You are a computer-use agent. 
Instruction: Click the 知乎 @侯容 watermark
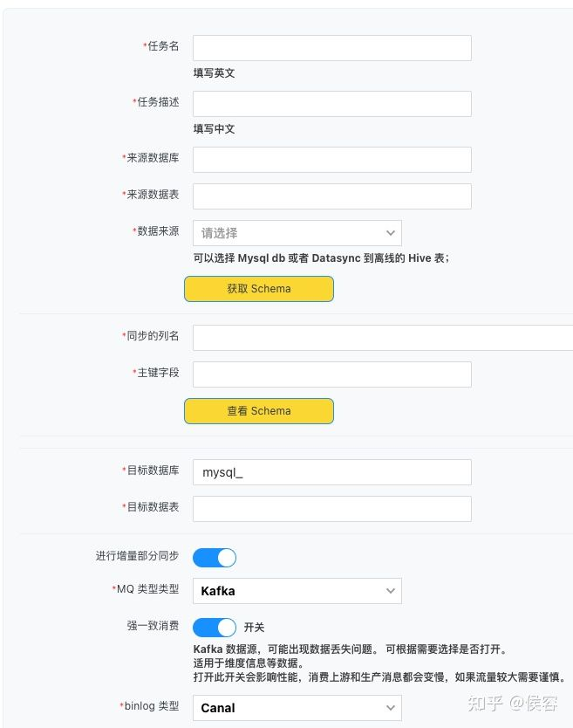tap(512, 704)
